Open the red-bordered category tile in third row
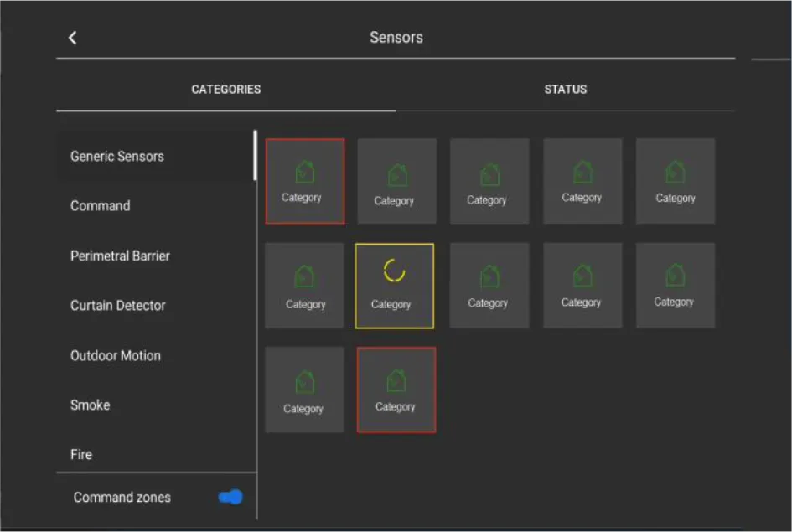The image size is (792, 532). [396, 390]
